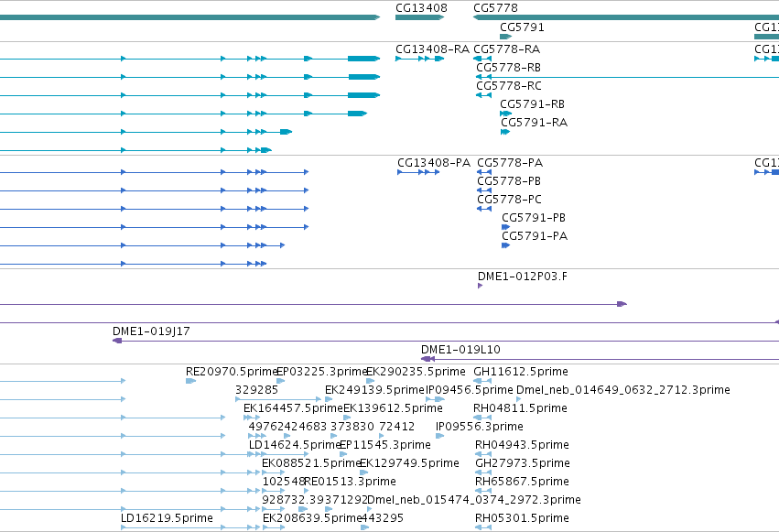Select EST LD16219.5prime
The width and height of the screenshot is (779, 532).
coord(190,527)
